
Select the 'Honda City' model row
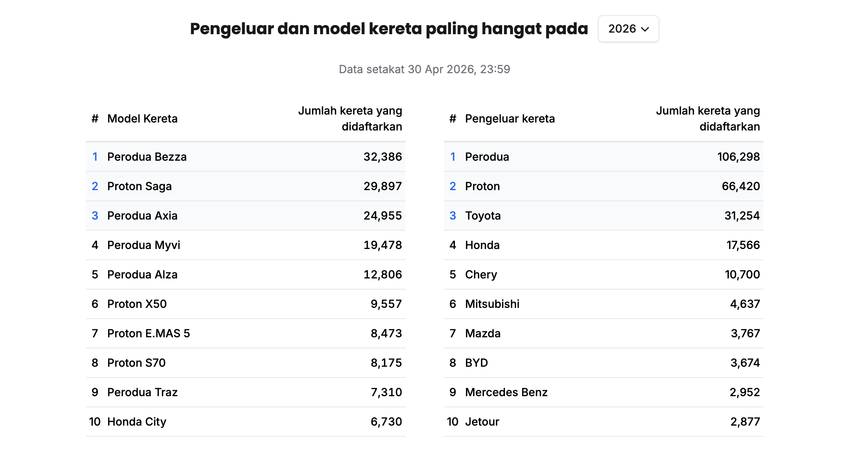[x=246, y=422]
